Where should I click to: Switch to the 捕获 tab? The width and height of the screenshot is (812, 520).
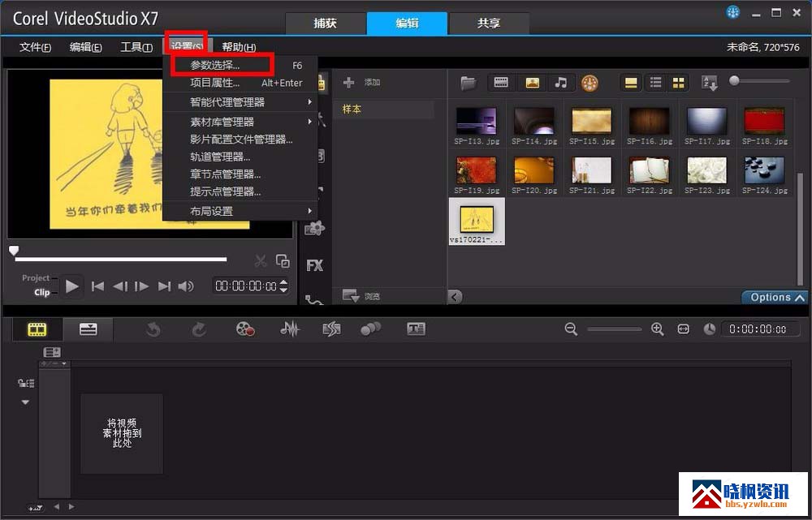pyautogui.click(x=326, y=24)
